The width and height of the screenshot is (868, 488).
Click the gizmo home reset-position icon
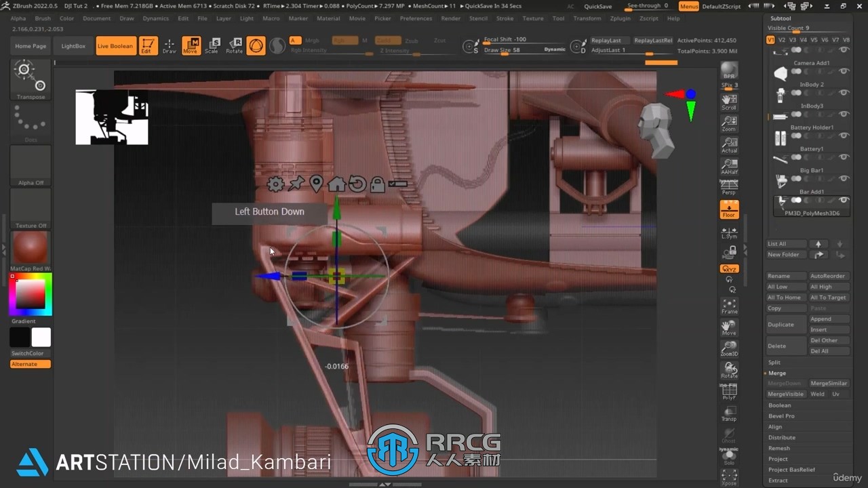[336, 184]
